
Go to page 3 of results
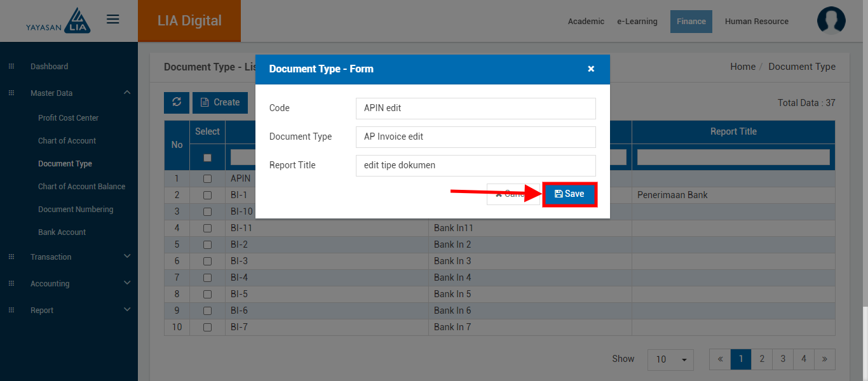[x=783, y=359]
